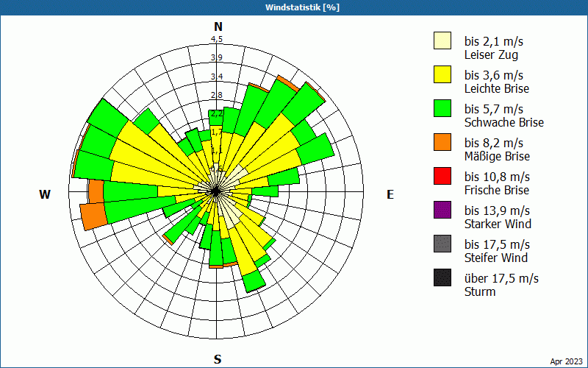Click the pale yellow 'bis 2,1 m/s' swatch
This screenshot has height=368, width=588.
(442, 40)
